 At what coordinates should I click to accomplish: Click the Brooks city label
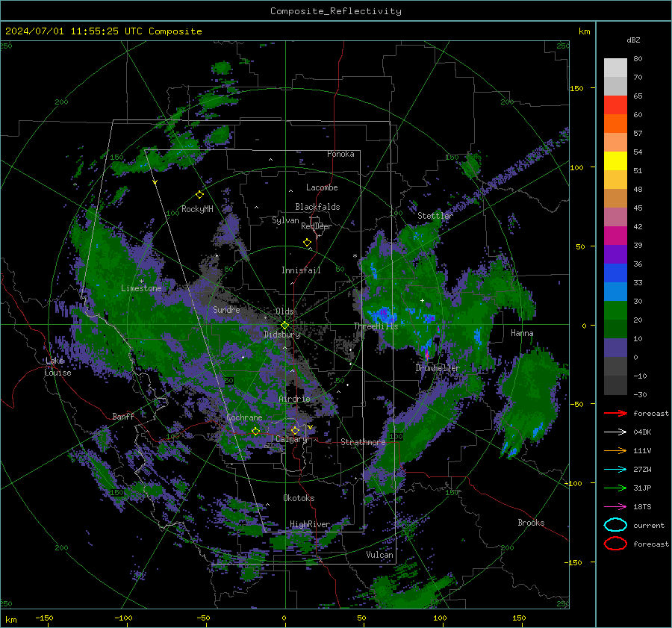point(531,523)
